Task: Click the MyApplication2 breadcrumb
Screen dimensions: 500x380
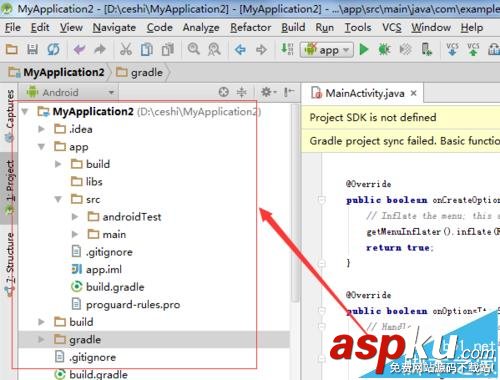Action: [57, 72]
